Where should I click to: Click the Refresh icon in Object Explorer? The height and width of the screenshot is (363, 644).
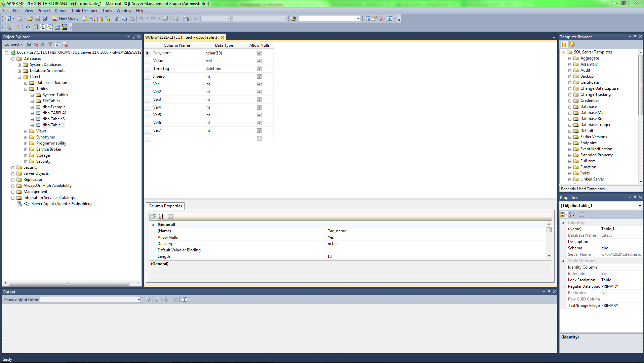(x=57, y=45)
